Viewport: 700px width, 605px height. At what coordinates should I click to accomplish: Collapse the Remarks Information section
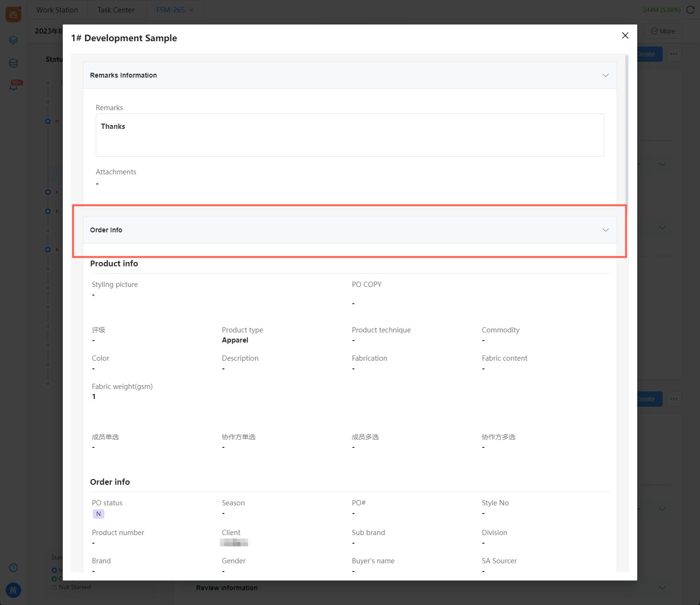(605, 75)
